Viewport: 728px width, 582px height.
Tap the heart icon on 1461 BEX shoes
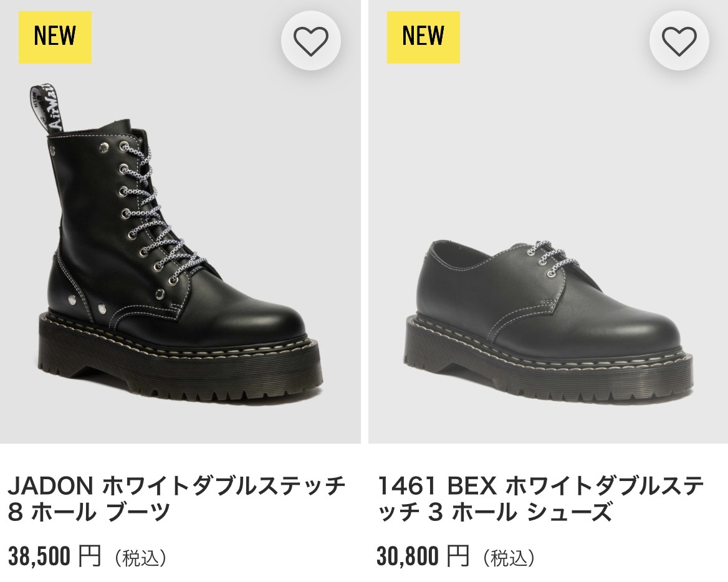tap(679, 41)
